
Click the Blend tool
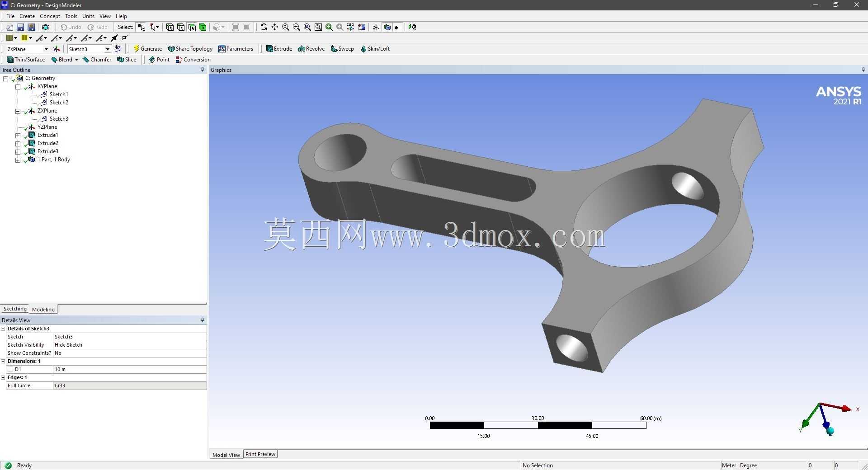point(62,60)
